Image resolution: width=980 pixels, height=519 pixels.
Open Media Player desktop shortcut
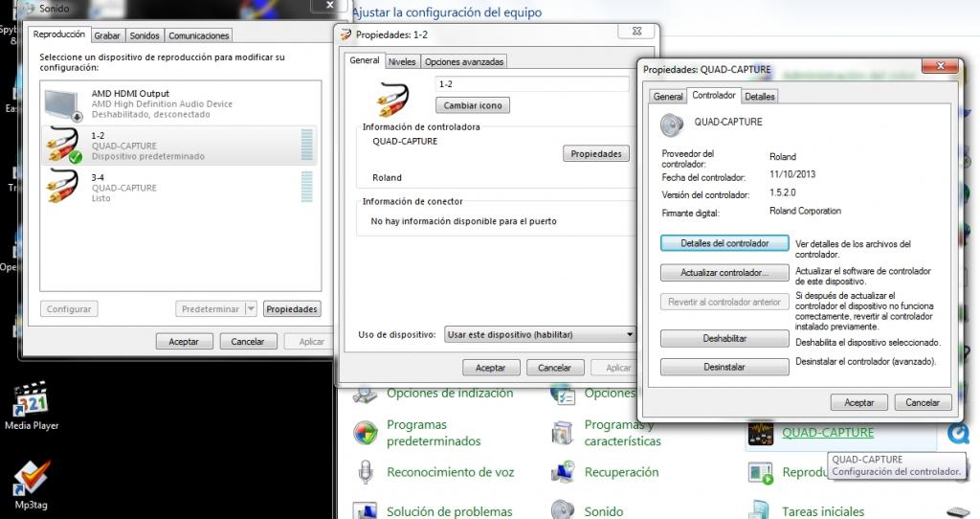click(32, 397)
